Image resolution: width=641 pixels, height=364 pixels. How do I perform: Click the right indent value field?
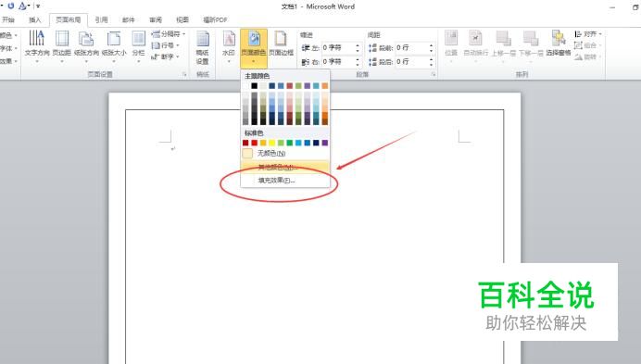pyautogui.click(x=338, y=62)
